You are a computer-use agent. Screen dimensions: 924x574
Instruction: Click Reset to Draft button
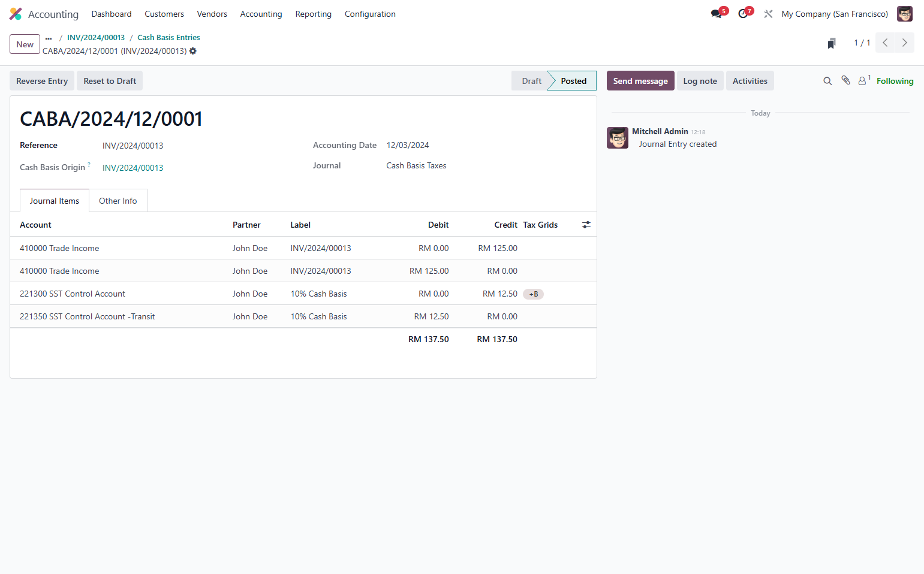tap(110, 81)
